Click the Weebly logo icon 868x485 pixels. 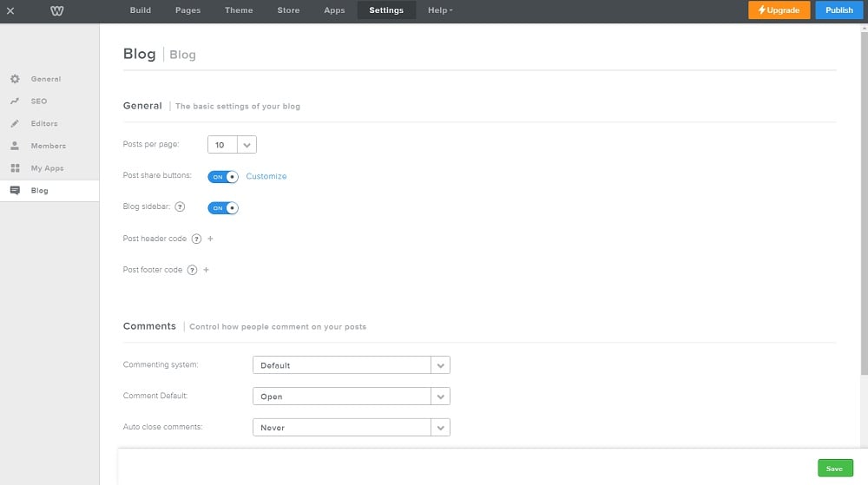tap(57, 10)
